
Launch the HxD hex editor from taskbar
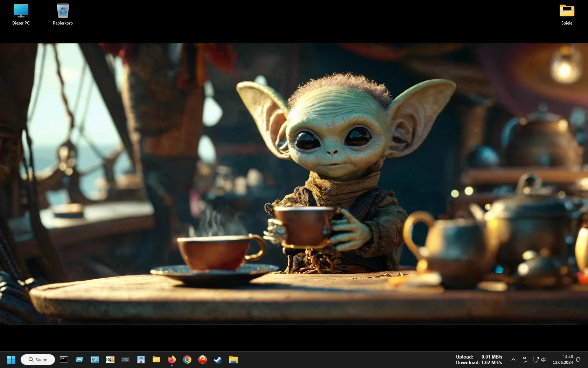tap(110, 359)
